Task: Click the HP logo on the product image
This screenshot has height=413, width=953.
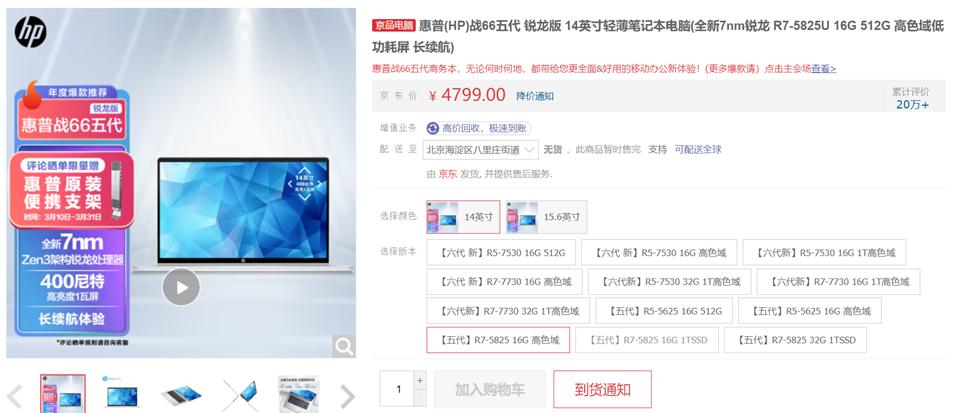Action: [30, 32]
